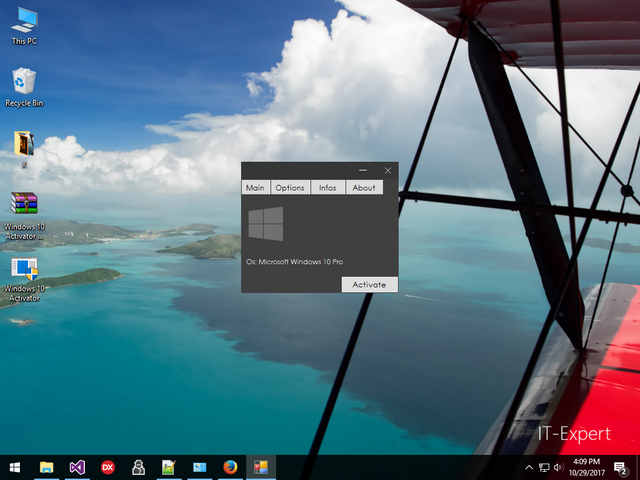Open the volume speaker tray icon
Image resolution: width=640 pixels, height=480 pixels.
coord(558,467)
